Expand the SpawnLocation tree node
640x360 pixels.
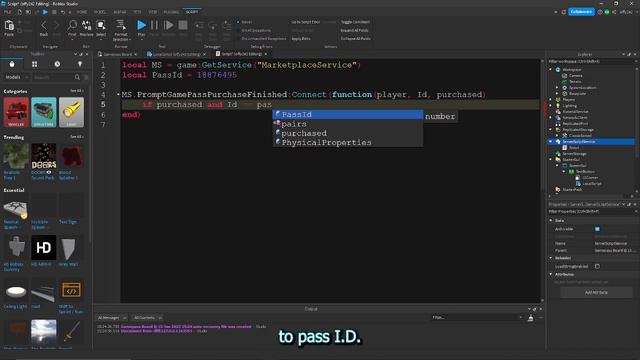click(x=557, y=88)
